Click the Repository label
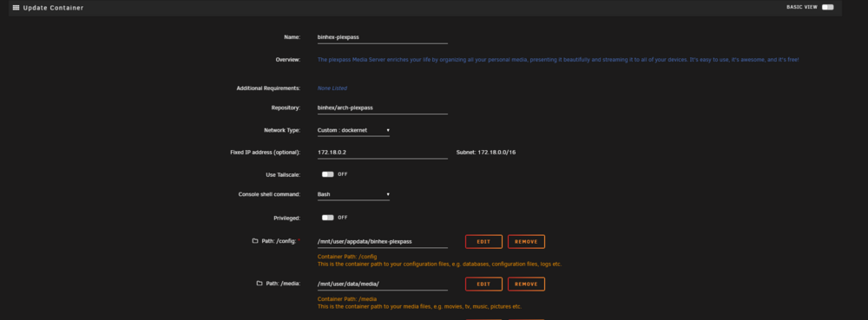 (x=286, y=108)
